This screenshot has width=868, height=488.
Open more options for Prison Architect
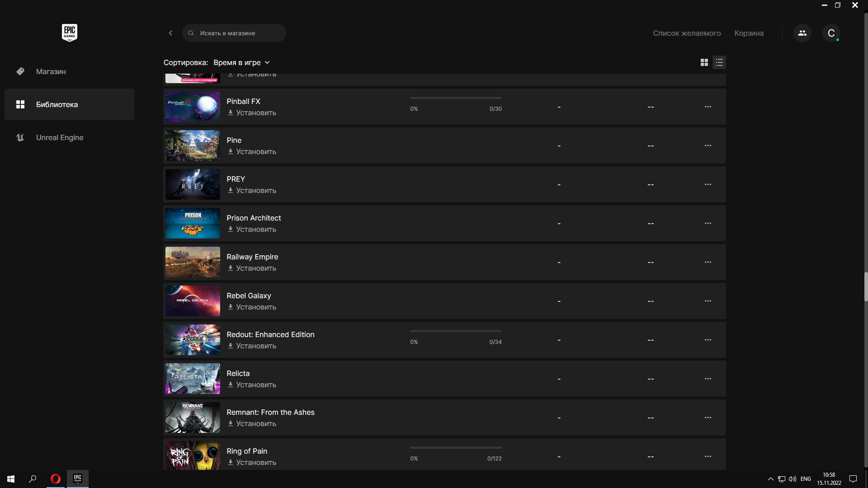(x=708, y=223)
